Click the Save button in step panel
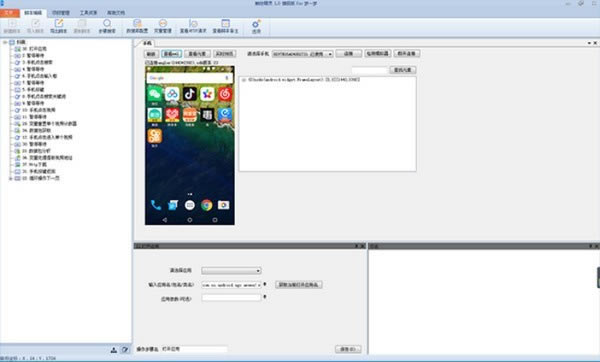Image resolution: width=600 pixels, height=362 pixels. point(348,349)
